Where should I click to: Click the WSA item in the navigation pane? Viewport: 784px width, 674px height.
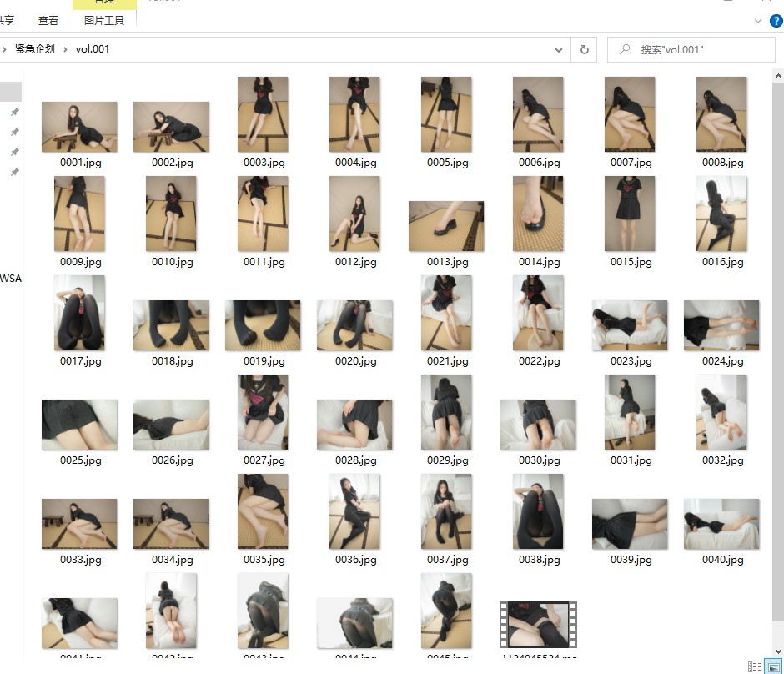point(11,279)
